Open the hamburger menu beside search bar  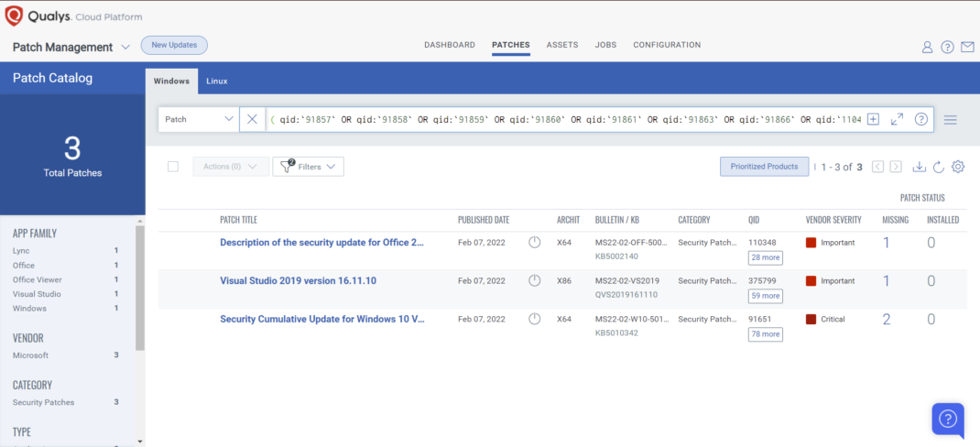[950, 119]
